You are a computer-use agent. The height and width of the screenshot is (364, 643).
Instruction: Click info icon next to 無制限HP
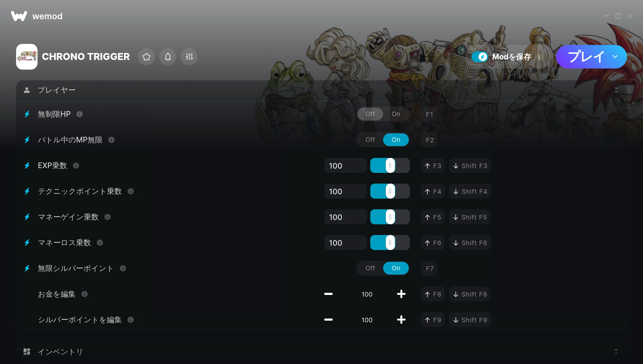tap(80, 114)
